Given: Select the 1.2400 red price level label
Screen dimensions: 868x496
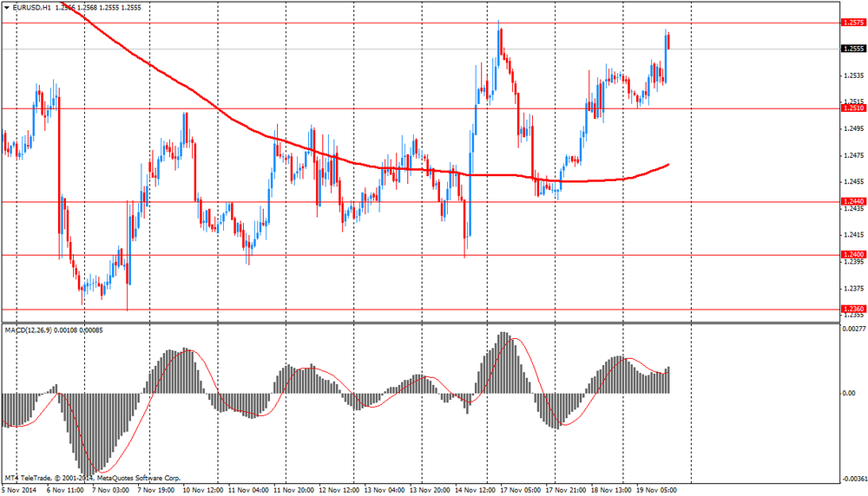Looking at the screenshot, I should pyautogui.click(x=853, y=255).
